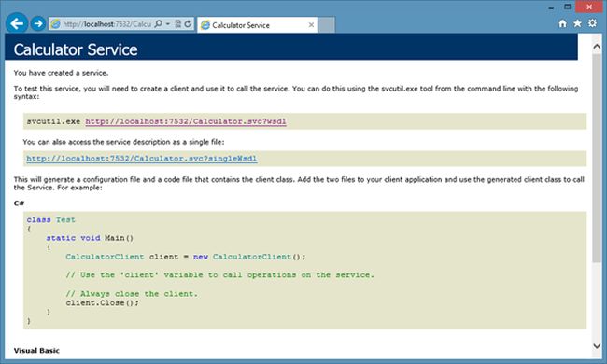
Task: Click the scrollbar down arrow
Action: (597, 345)
